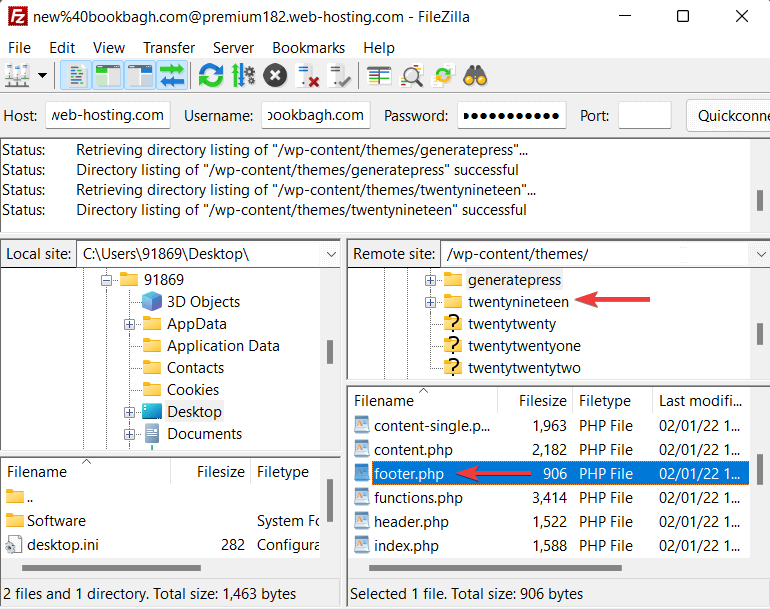Select the twentytwentytwo remote folder

pos(524,368)
